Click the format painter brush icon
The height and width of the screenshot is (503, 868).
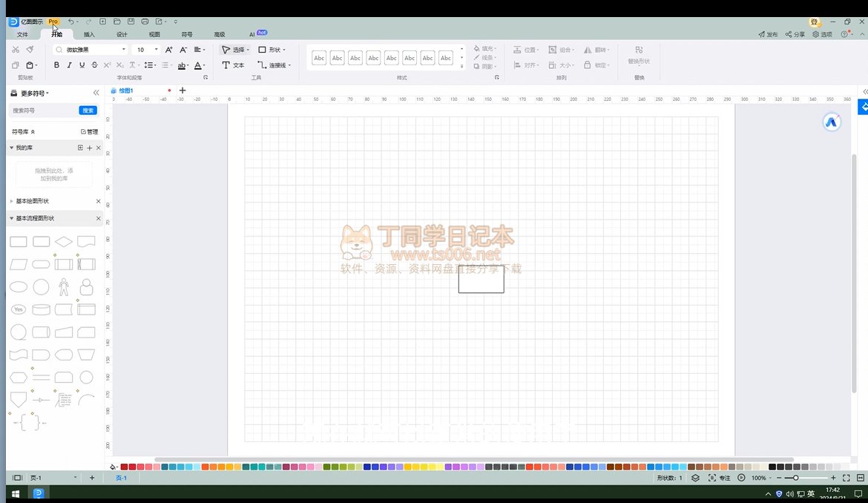pos(30,50)
